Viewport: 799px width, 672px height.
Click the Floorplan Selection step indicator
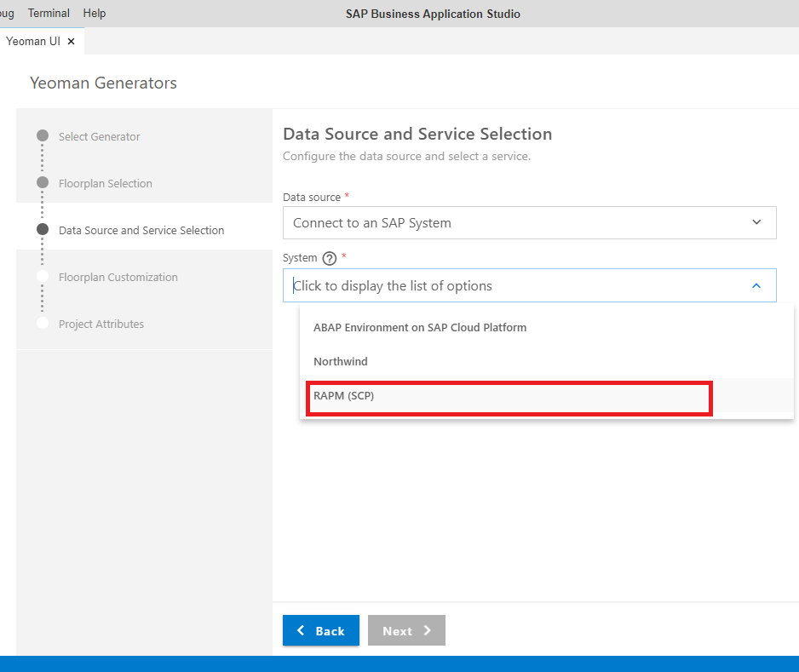pos(43,182)
